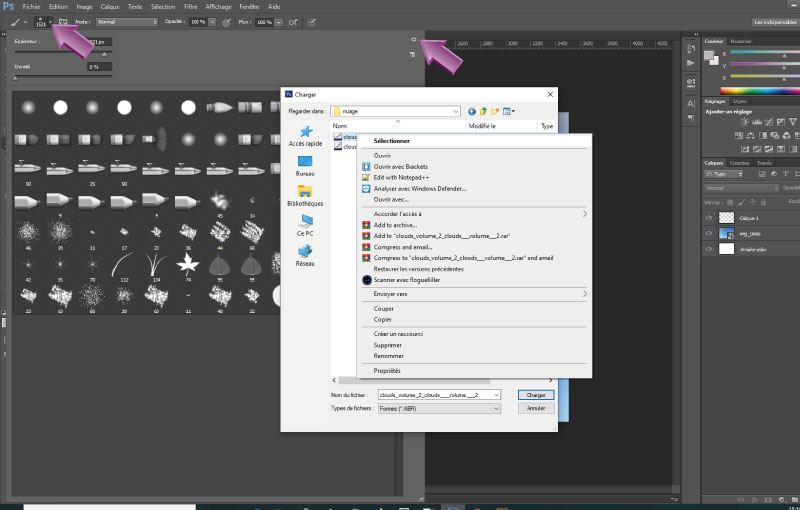800x510 pixels.
Task: Open the brush preset picker gear menu
Action: (x=413, y=40)
